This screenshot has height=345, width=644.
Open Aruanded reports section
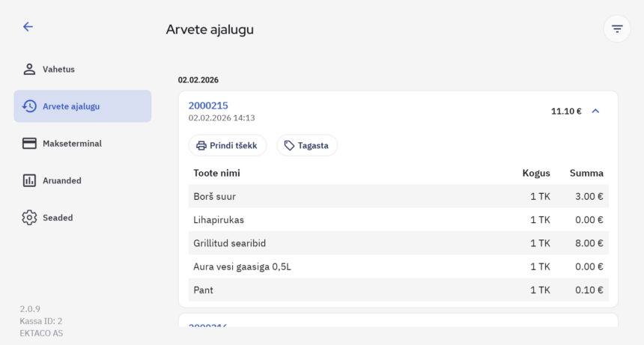[x=62, y=180]
